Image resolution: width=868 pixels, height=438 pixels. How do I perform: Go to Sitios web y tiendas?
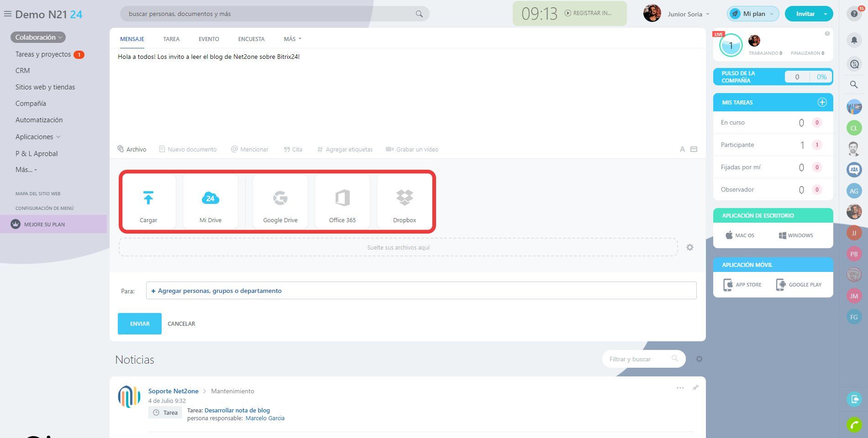click(45, 87)
